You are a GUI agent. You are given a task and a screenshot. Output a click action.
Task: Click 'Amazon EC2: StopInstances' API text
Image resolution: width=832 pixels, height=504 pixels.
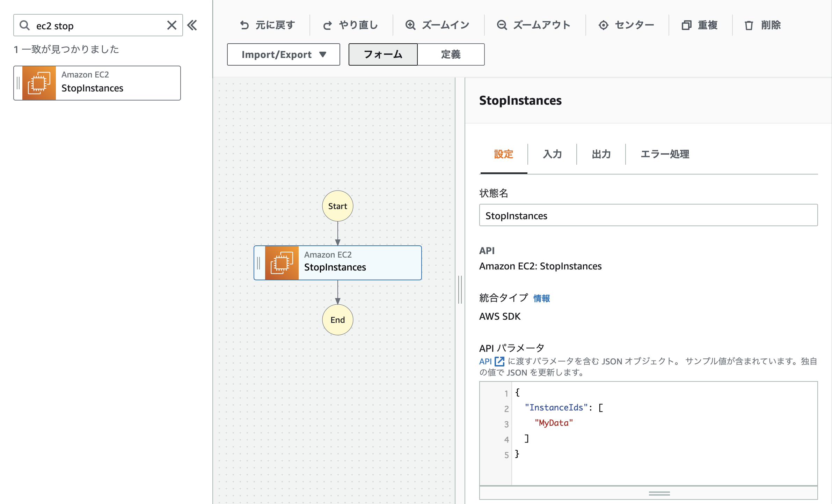pos(540,266)
